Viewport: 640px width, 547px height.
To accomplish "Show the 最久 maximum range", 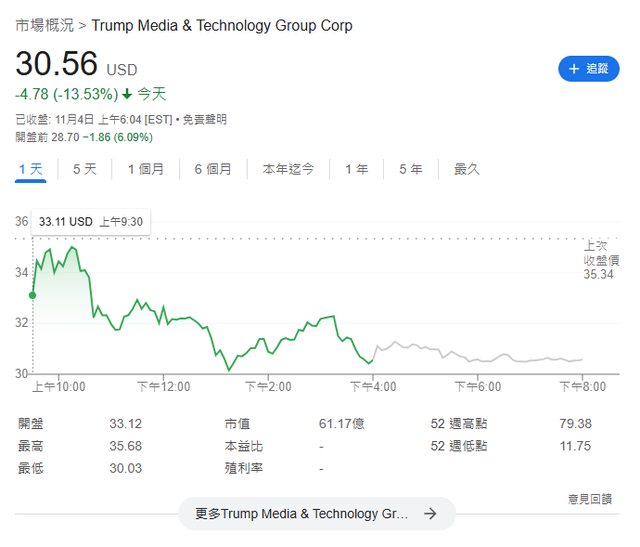I will pos(467,169).
